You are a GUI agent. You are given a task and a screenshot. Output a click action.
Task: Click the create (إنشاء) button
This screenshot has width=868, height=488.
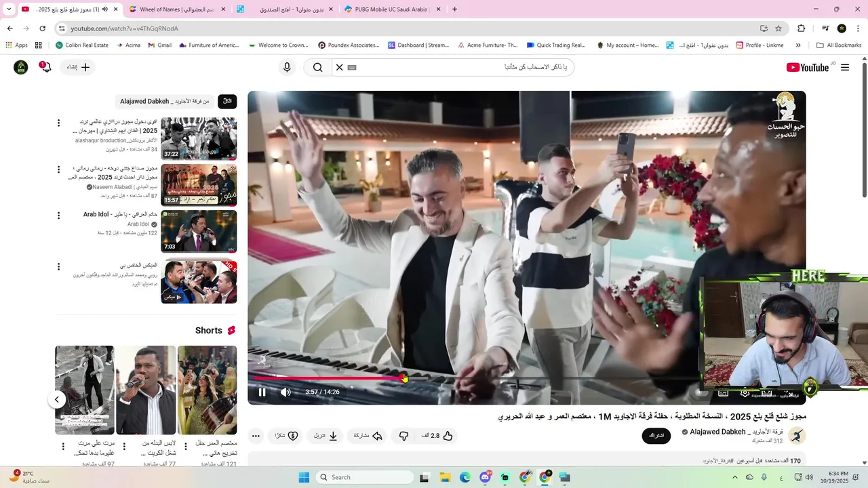[x=78, y=67]
